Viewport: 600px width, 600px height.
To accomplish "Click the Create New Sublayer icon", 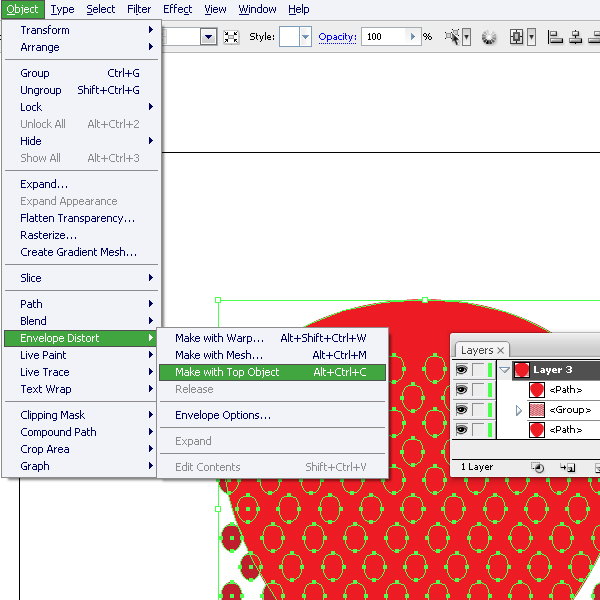I will [567, 467].
